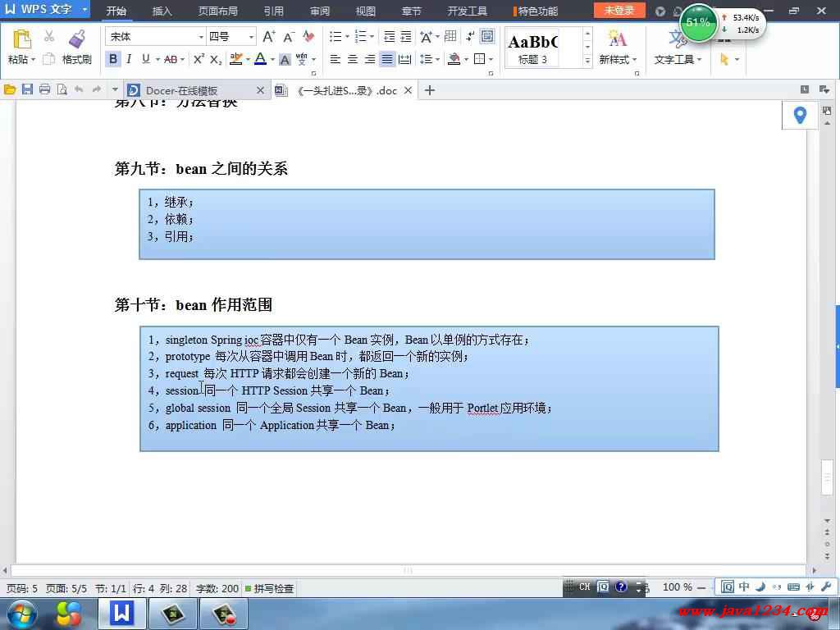The image size is (840, 630).
Task: Click the plus to add new tab
Action: click(429, 90)
